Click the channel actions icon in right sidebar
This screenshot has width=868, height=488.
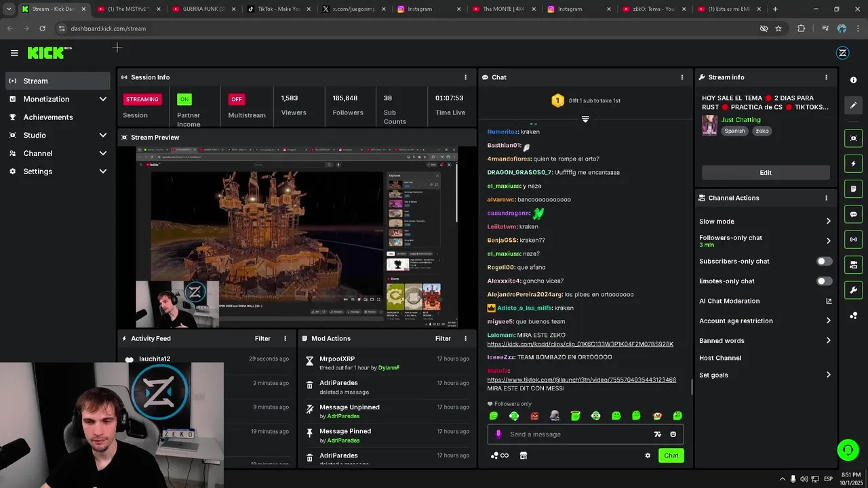pyautogui.click(x=853, y=264)
